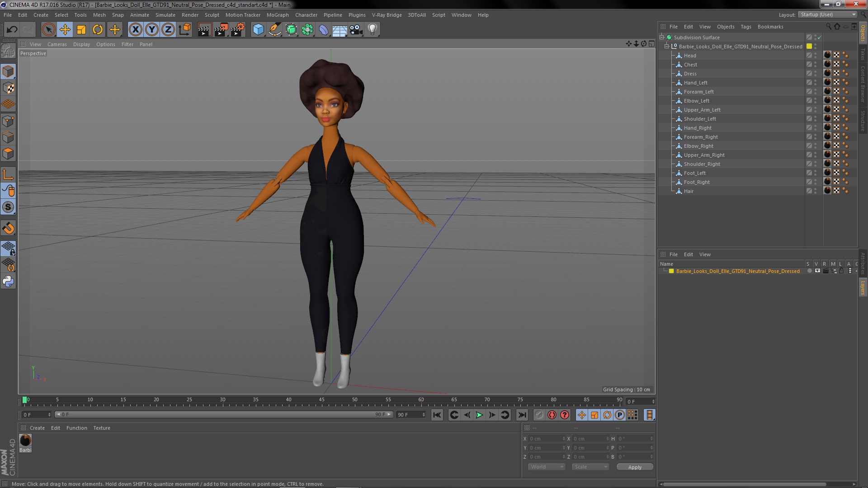The image size is (868, 488).
Task: Open the Simulate menu
Action: pyautogui.click(x=165, y=15)
